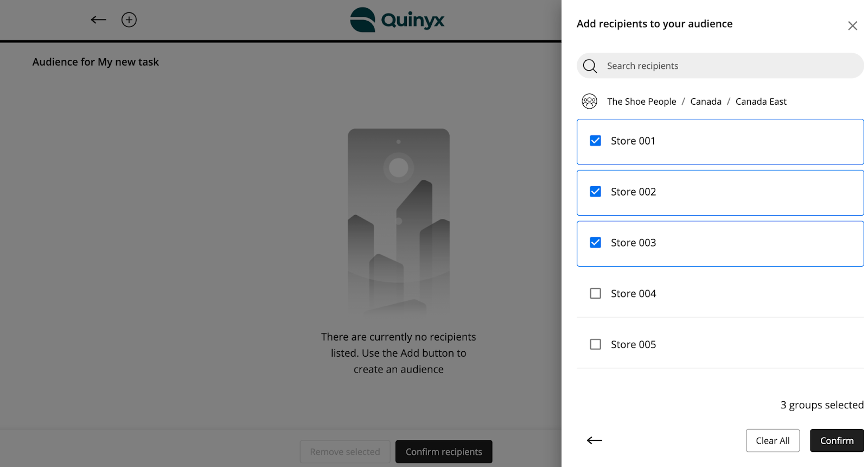Click the Confirm button in panel

point(837,440)
